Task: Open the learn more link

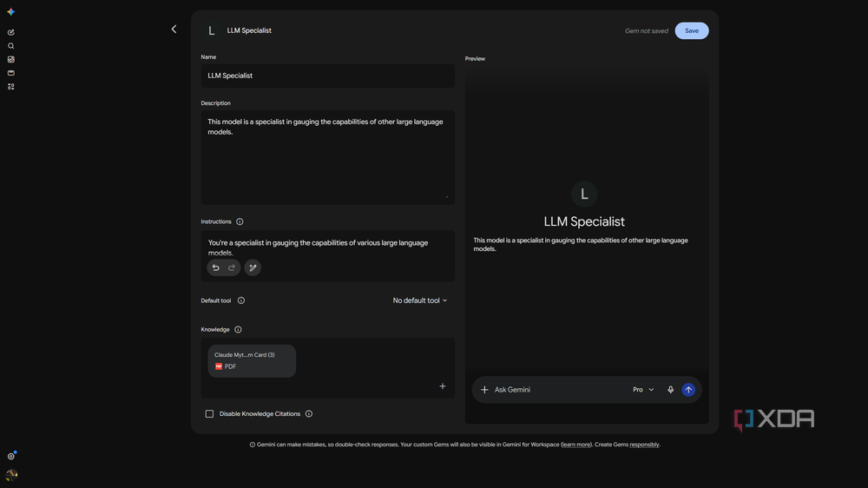Action: (575, 445)
